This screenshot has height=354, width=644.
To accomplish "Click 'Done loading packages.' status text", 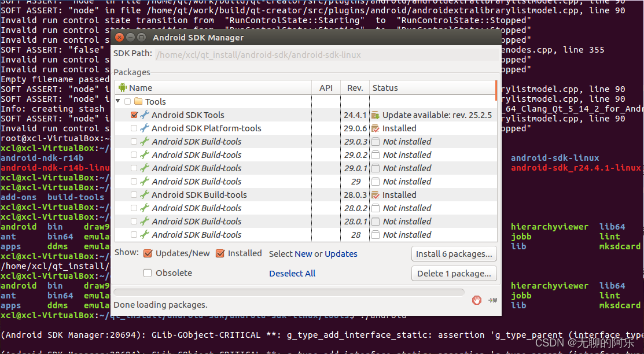I will tap(160, 305).
